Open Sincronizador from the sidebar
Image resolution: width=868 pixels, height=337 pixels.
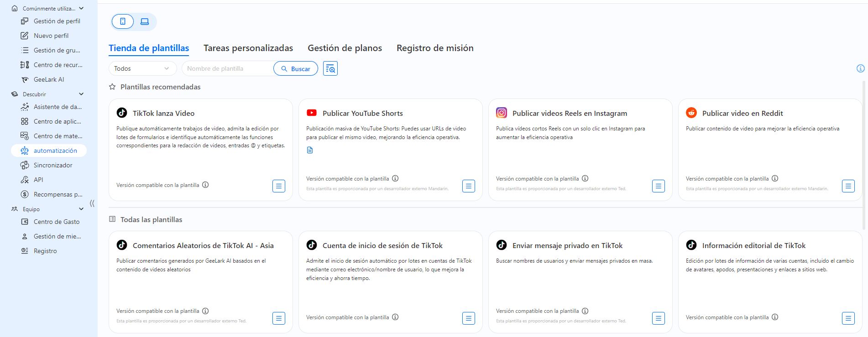[x=53, y=165]
